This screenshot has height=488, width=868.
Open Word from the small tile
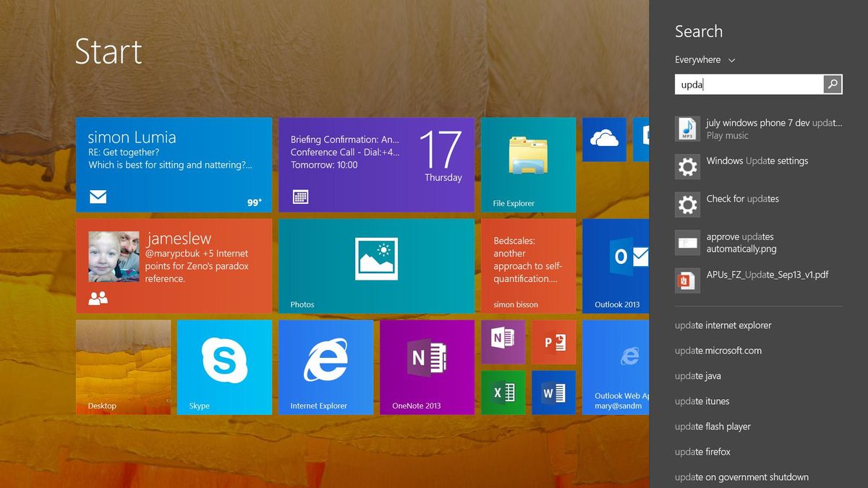[x=553, y=393]
